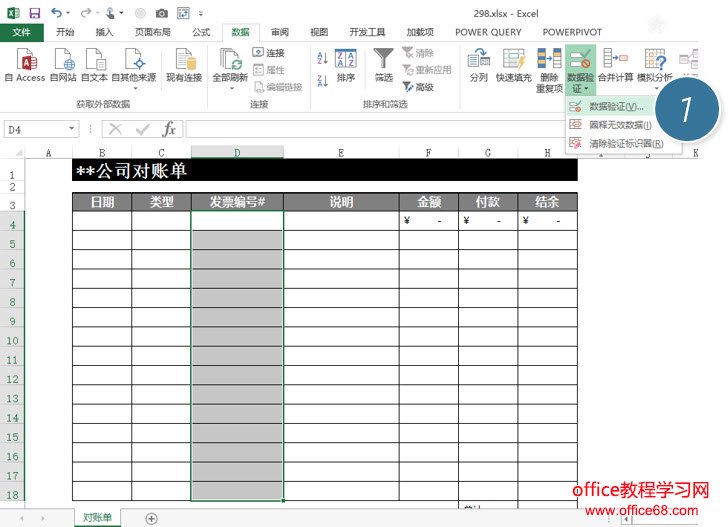Select column D header
This screenshot has width=728, height=527.
click(x=237, y=152)
